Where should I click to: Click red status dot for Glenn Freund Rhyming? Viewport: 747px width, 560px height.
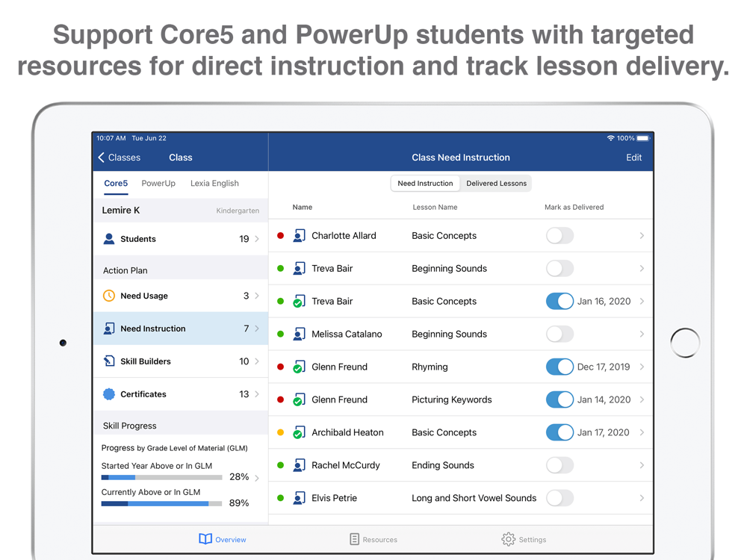[x=281, y=367]
